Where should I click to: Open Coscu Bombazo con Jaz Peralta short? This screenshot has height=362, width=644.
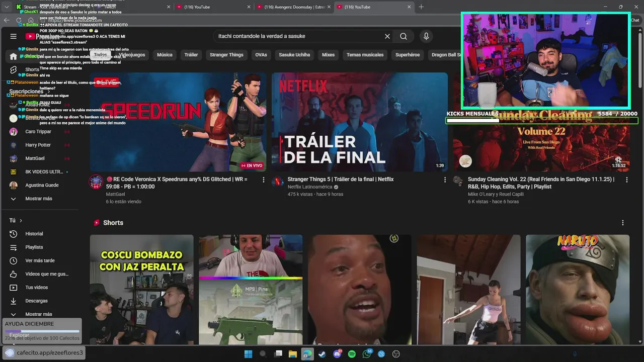(x=141, y=290)
